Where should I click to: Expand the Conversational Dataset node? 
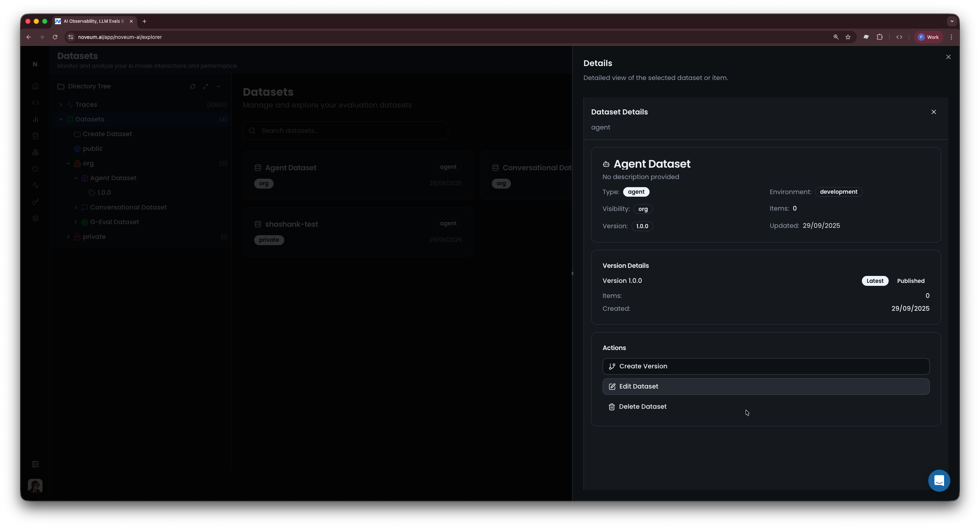click(x=76, y=207)
